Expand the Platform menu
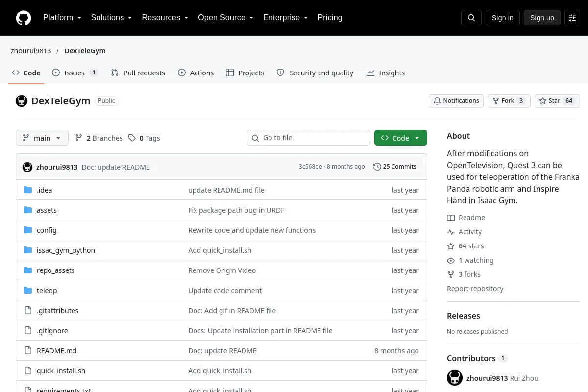Image resolution: width=588 pixels, height=392 pixels. (62, 18)
